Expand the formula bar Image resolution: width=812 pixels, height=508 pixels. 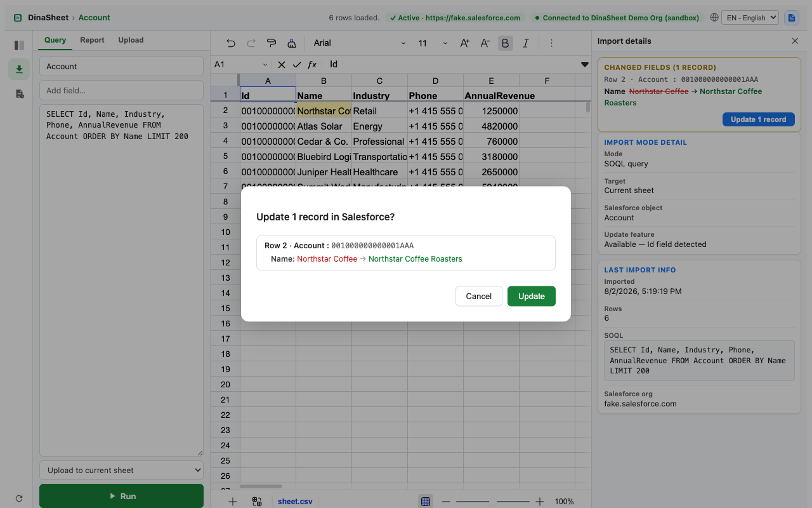click(x=585, y=65)
